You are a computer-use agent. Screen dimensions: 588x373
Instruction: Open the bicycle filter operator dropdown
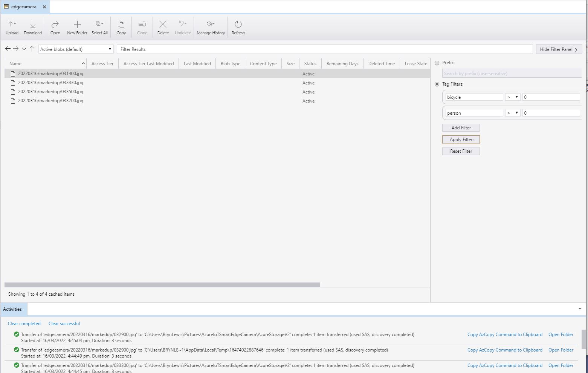[513, 97]
